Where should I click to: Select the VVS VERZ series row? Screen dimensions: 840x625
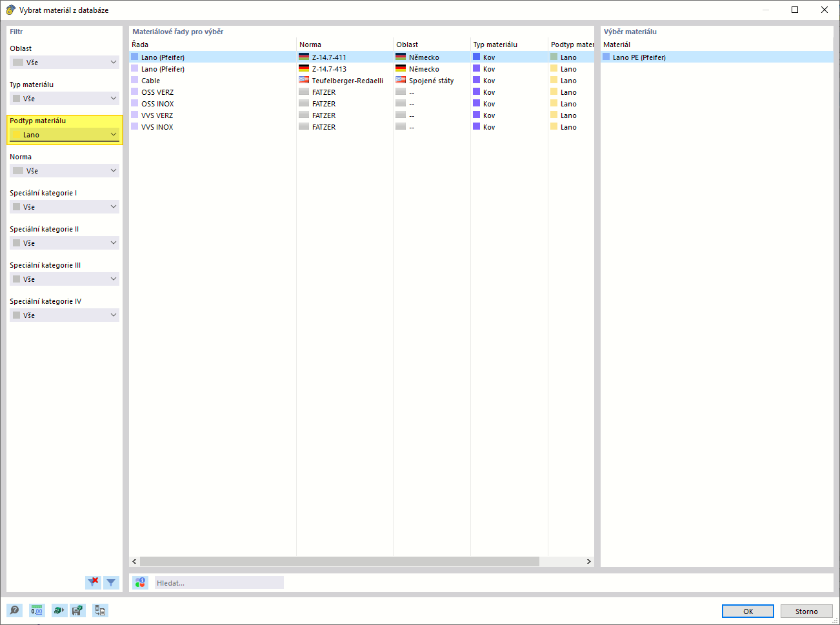coord(361,115)
